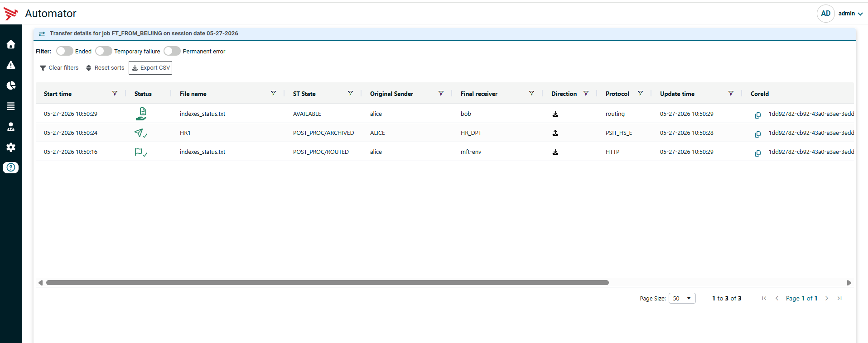868x343 pixels.
Task: Toggle the Permanent error filter switch
Action: tap(172, 51)
